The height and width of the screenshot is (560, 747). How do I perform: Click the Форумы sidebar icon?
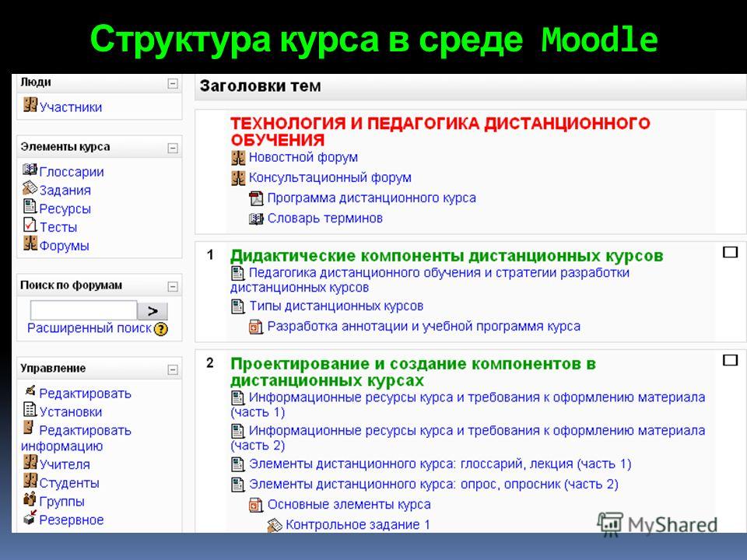point(30,243)
